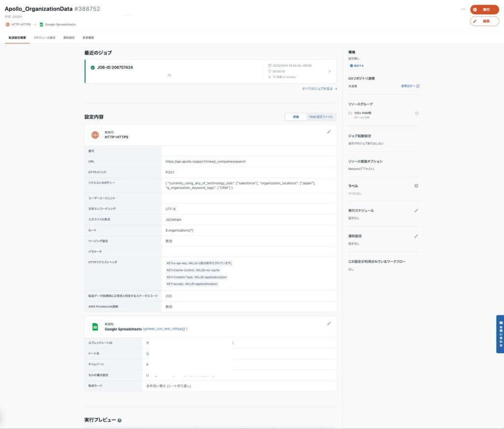504x429 pixels.
Task: Click the HTTP-HTTPS globe source icon
Action: [x=95, y=135]
